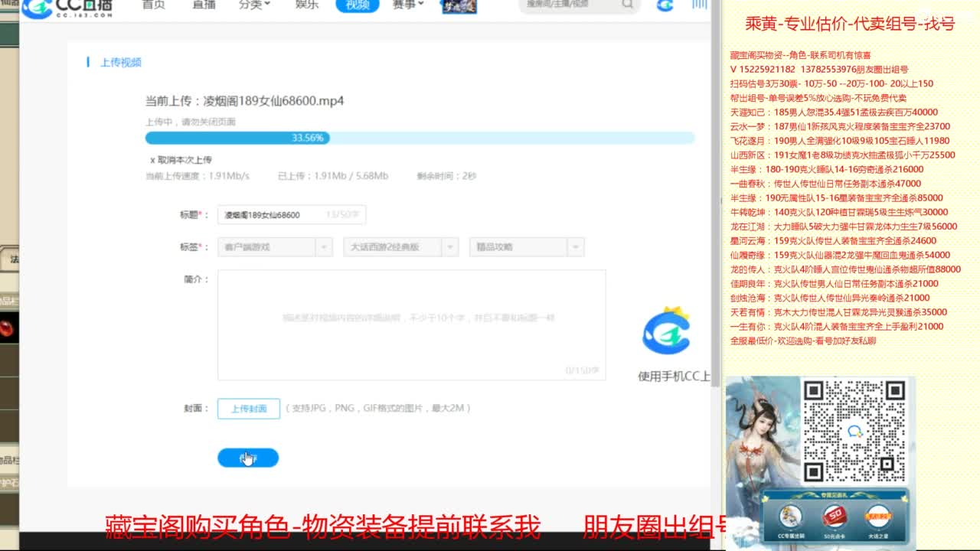This screenshot has width=980, height=551.
Task: Click the large CC mobile app logo
Action: click(666, 331)
